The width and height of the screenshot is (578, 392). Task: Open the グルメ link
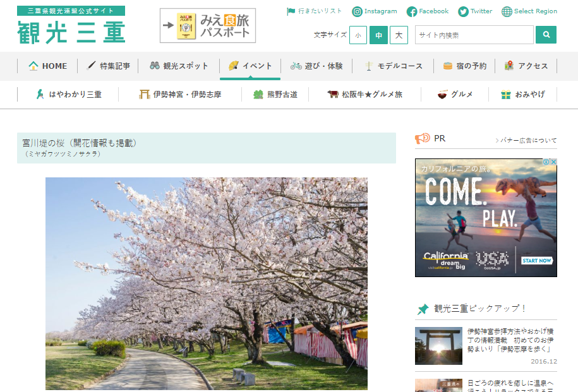click(455, 94)
